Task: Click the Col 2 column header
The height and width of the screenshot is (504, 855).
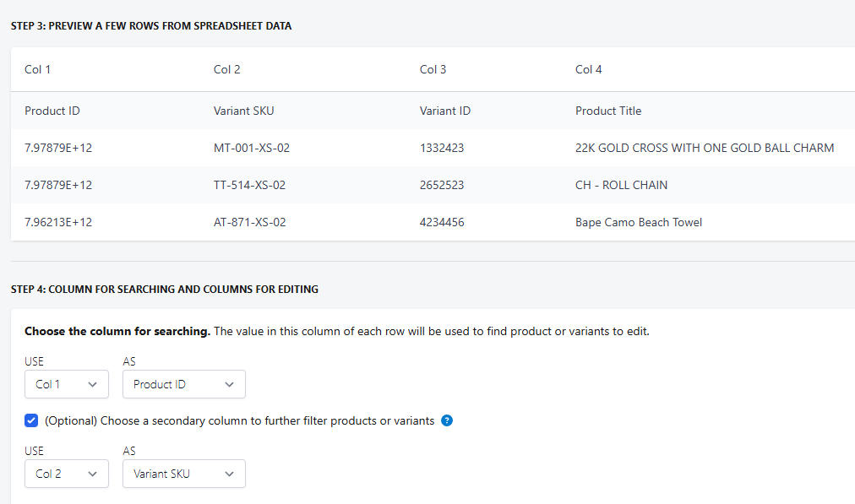Action: point(227,69)
